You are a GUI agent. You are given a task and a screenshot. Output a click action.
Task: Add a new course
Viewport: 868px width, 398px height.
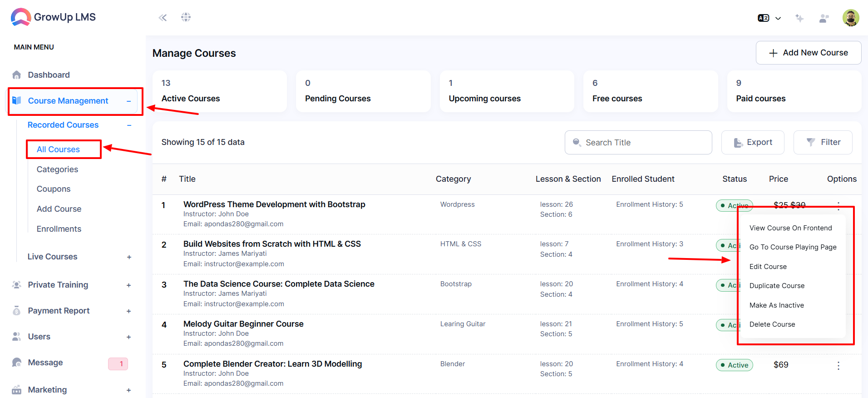tap(808, 53)
